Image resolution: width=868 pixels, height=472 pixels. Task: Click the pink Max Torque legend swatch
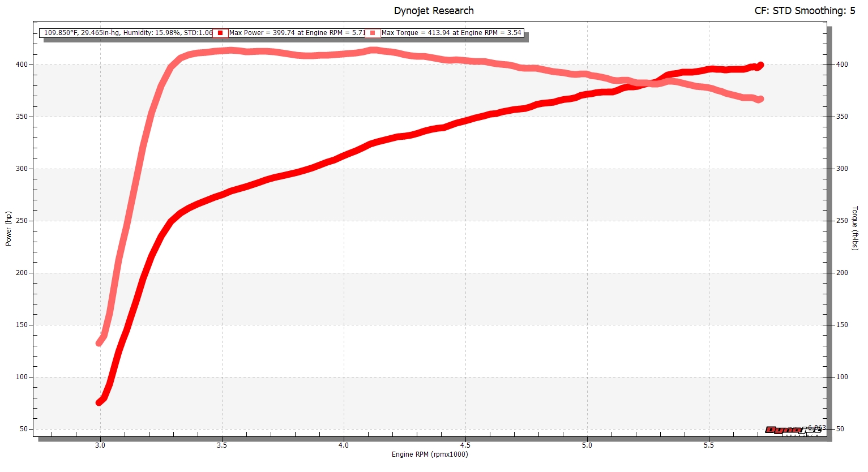point(373,33)
